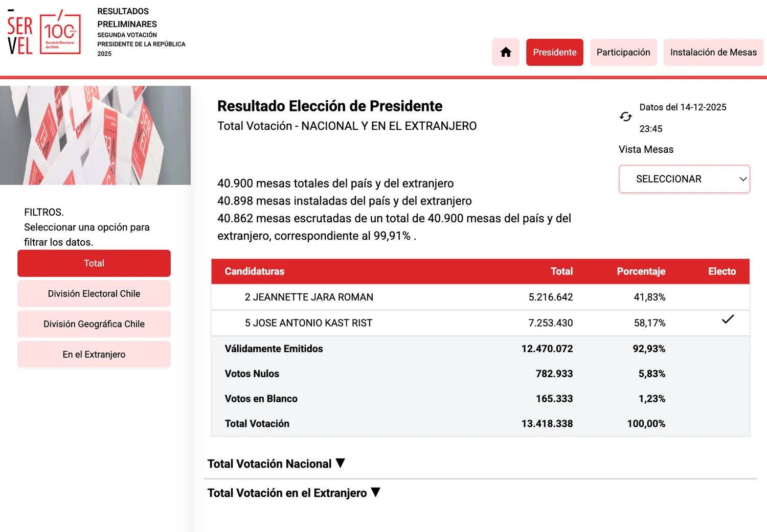Click the ballot envelopes banner image
767x532 pixels.
tap(95, 135)
